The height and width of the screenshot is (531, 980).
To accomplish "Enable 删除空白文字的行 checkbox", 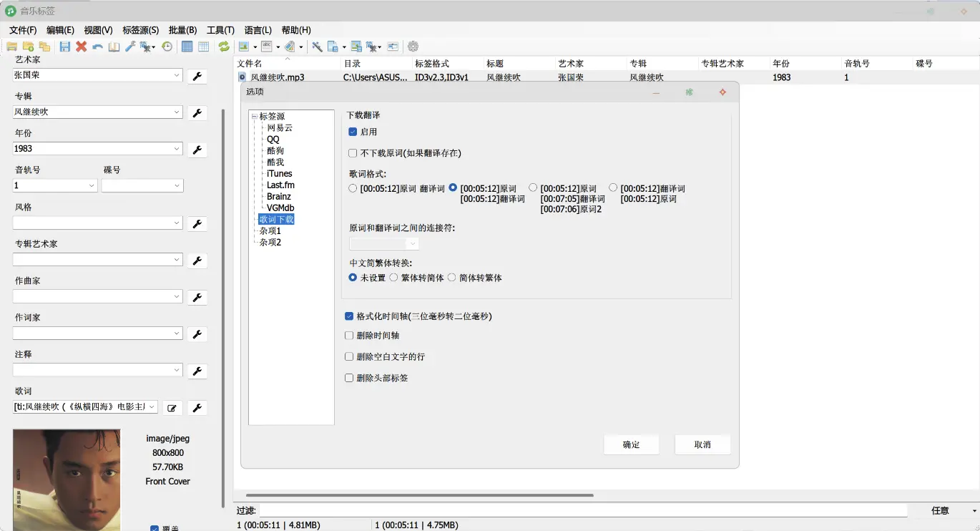I will 349,356.
